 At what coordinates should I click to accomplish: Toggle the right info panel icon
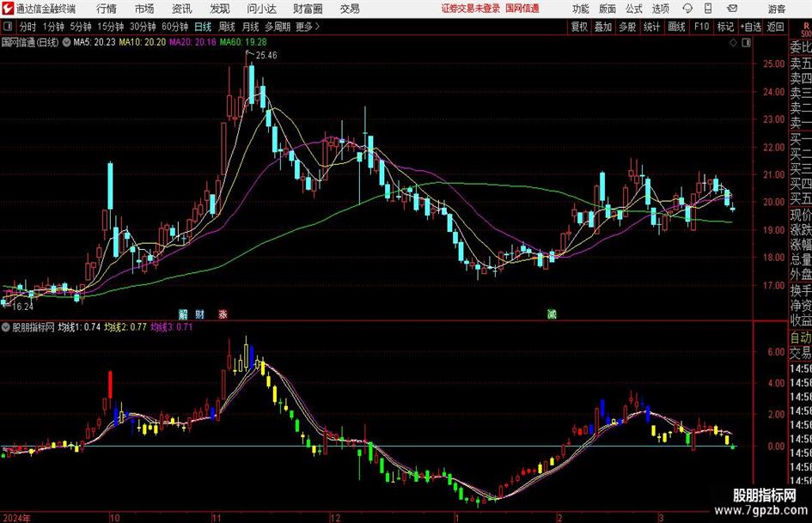coord(746,43)
